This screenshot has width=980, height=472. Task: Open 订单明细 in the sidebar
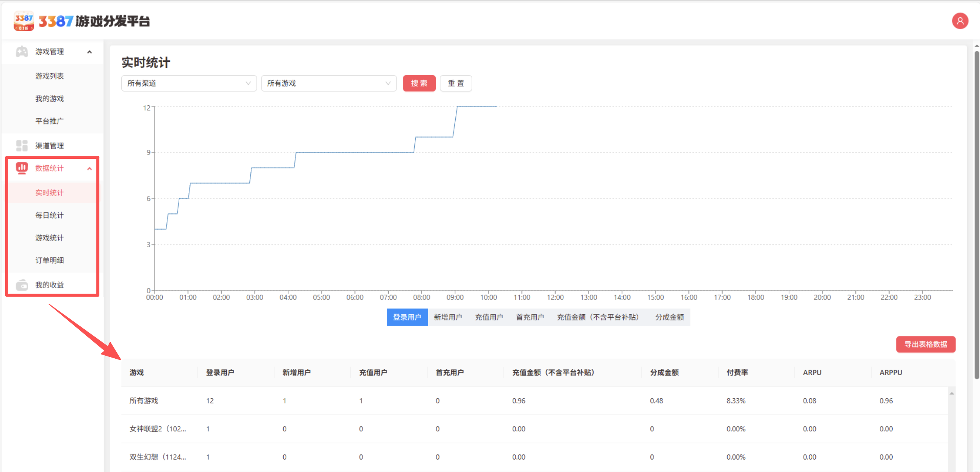click(x=49, y=260)
